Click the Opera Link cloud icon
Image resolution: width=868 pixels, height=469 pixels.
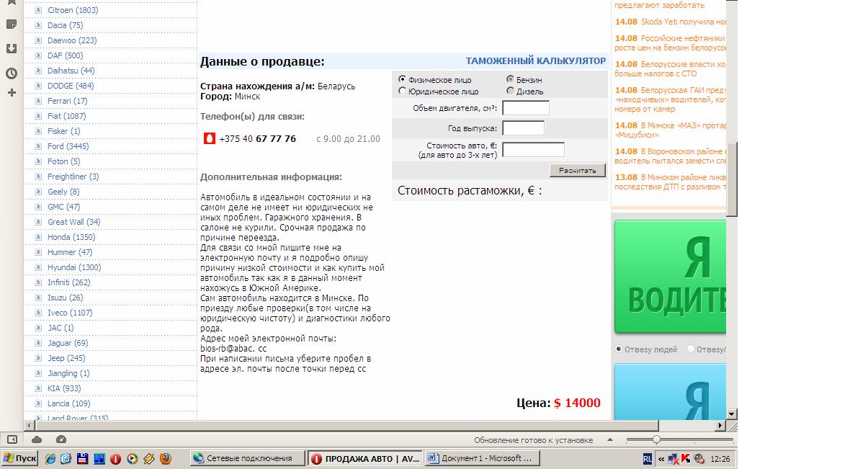(x=37, y=439)
